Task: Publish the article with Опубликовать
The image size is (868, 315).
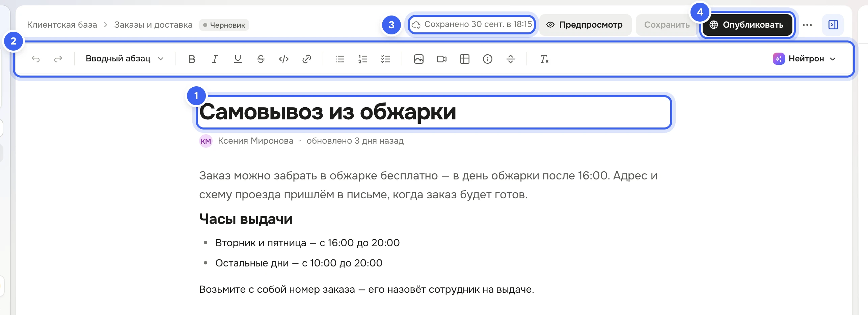Action: (x=747, y=25)
